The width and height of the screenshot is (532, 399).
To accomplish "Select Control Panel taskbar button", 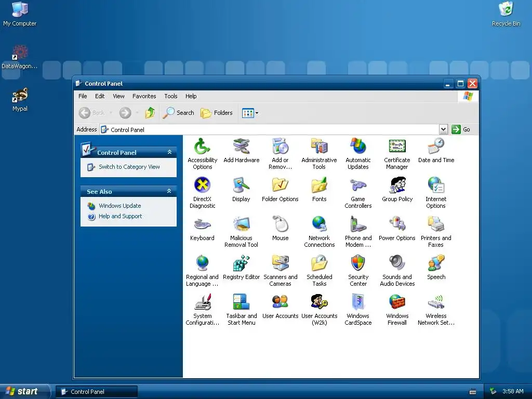I will [97, 392].
